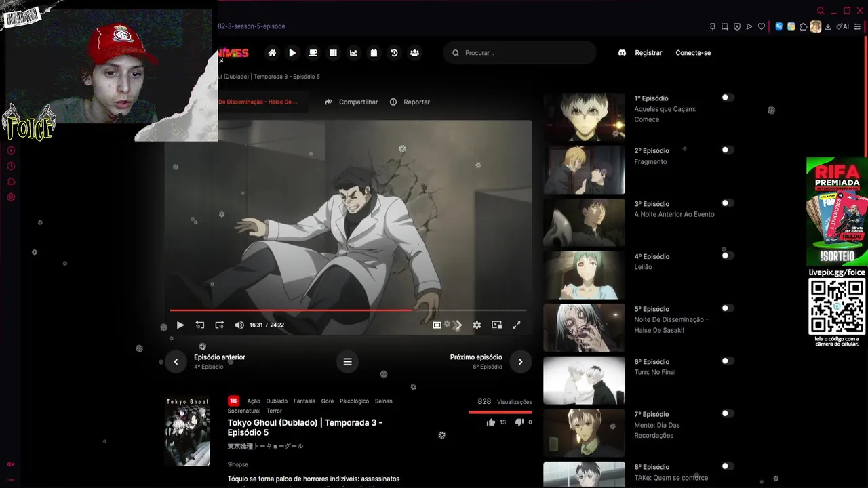Enter fullscreen in video player
The height and width of the screenshot is (488, 868).
click(x=517, y=325)
